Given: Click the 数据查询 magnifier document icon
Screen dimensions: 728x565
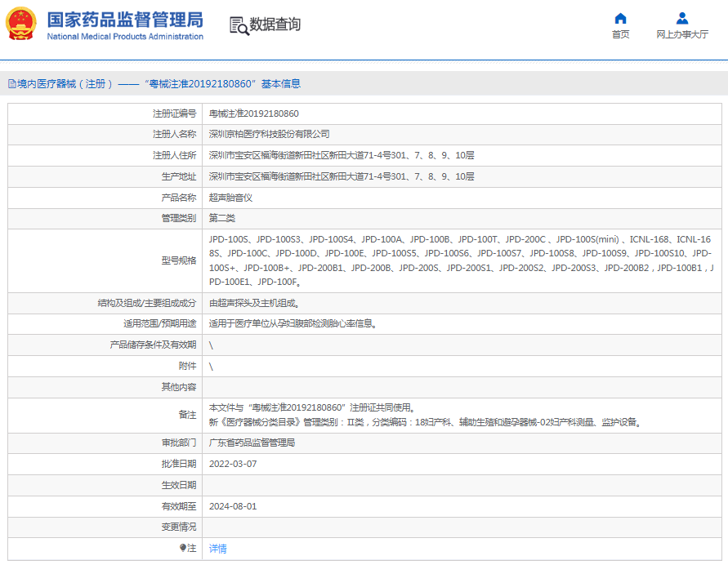Looking at the screenshot, I should click(239, 25).
